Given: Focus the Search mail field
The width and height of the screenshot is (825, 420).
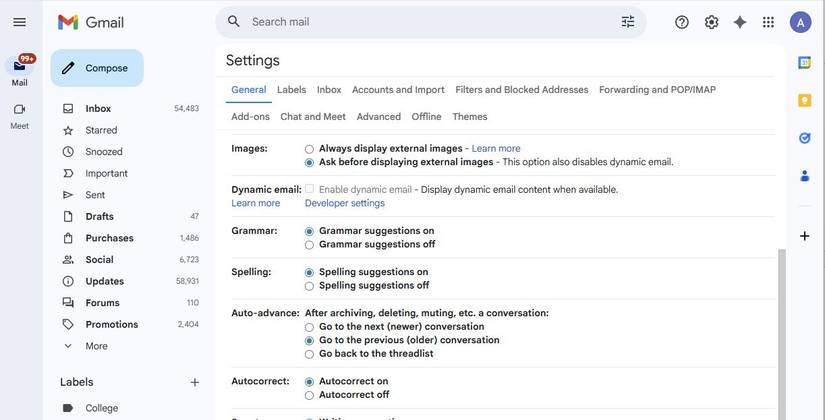Looking at the screenshot, I should click(431, 22).
